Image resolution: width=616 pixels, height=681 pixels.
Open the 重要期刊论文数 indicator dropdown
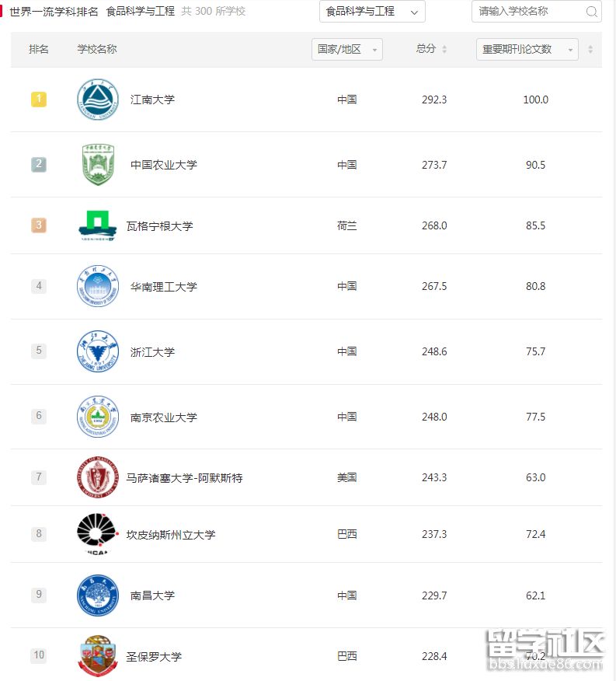coord(527,49)
